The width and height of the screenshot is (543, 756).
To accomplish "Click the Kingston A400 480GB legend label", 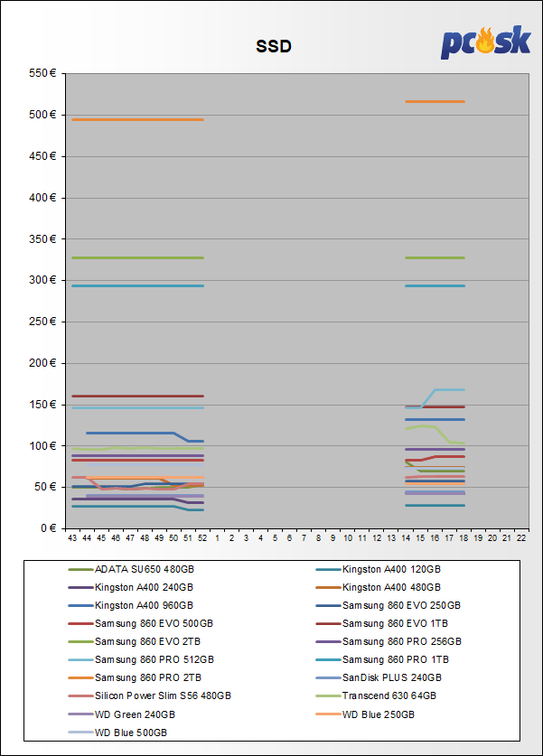I will click(x=386, y=587).
